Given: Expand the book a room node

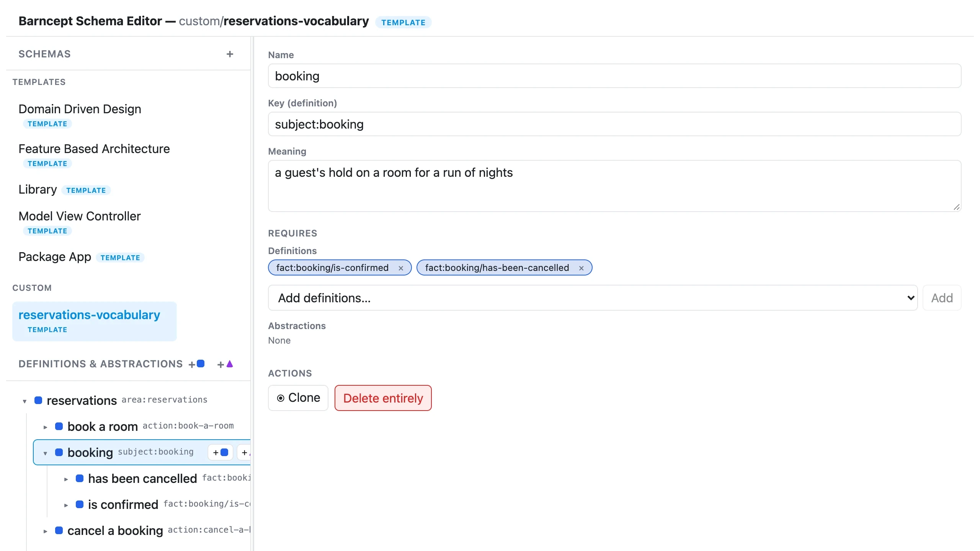Looking at the screenshot, I should point(45,427).
